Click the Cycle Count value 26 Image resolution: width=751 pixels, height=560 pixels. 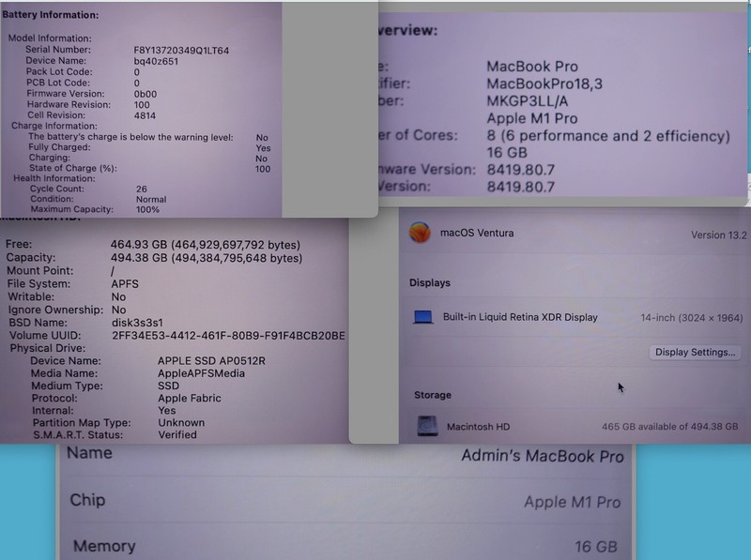click(142, 189)
